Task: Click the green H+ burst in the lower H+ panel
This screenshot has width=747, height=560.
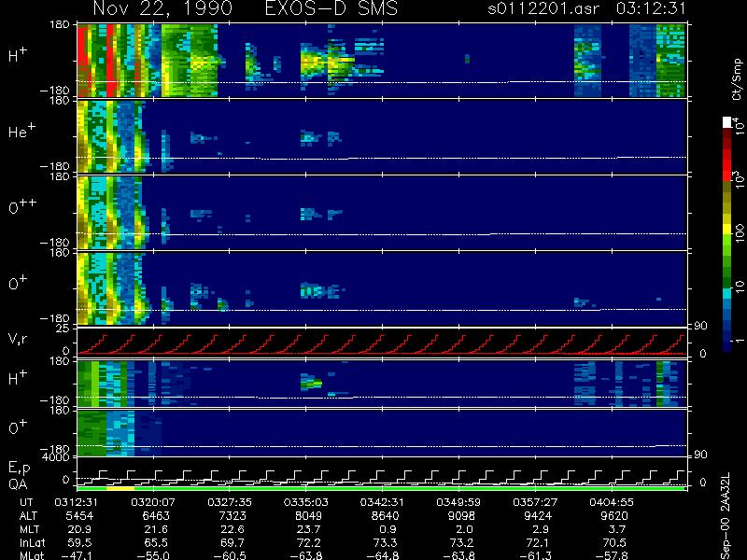Action: (311, 383)
